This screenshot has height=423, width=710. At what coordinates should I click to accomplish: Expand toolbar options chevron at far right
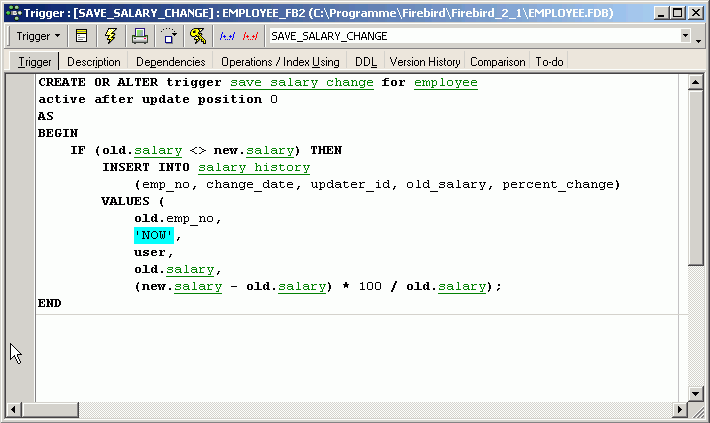click(x=699, y=41)
